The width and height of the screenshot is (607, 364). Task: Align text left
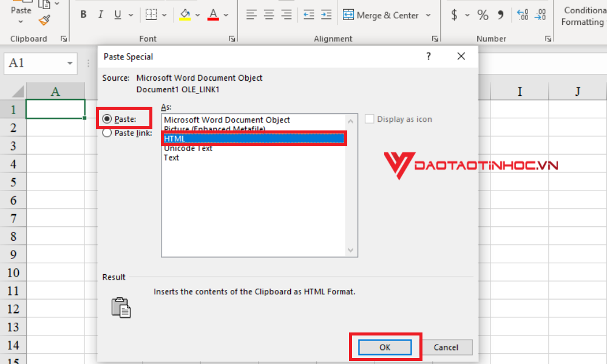[251, 15]
